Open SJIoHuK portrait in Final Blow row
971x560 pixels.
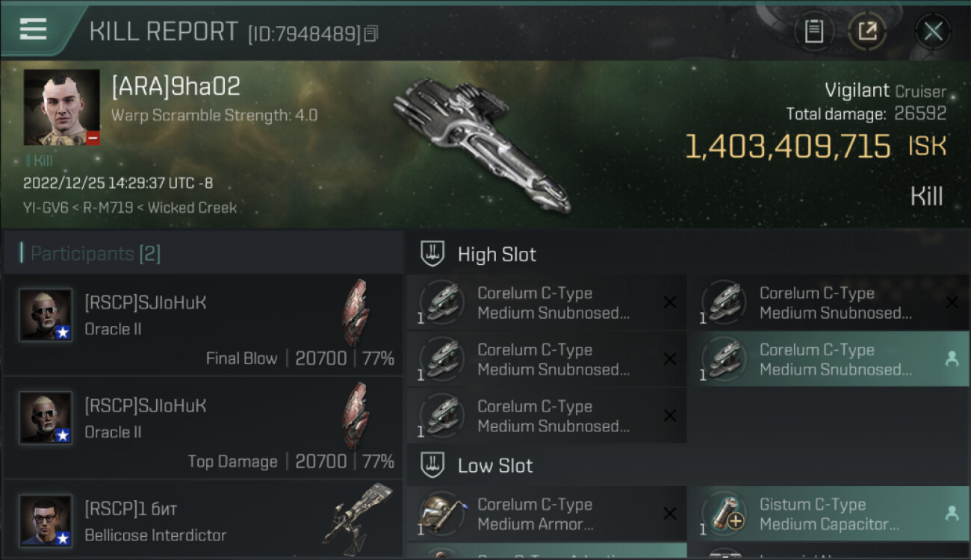click(x=46, y=314)
